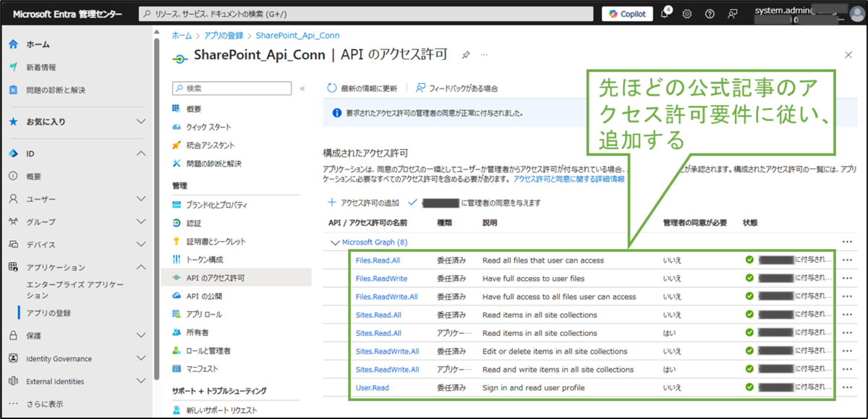The width and height of the screenshot is (868, 419).
Task: Open 概要 under ID in sidebar
Action: click(x=34, y=177)
